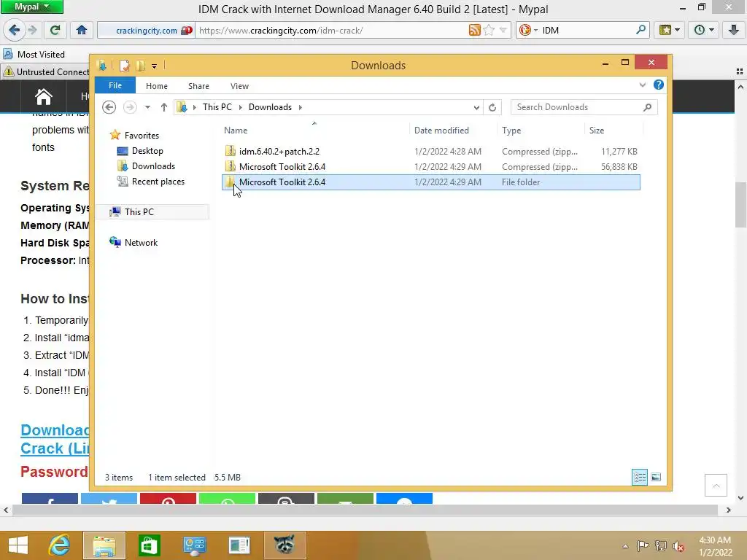This screenshot has width=747, height=560.
Task: Open Explorer help question mark
Action: [659, 85]
